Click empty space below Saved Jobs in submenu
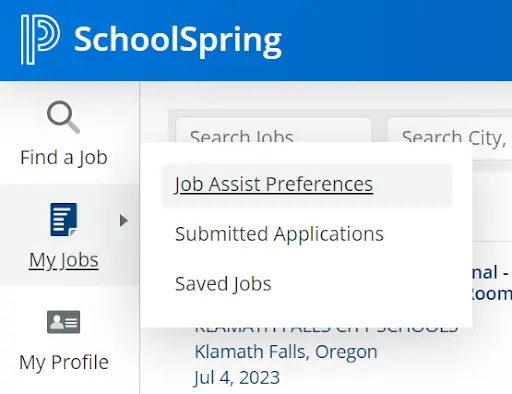512x394 pixels. point(306,312)
